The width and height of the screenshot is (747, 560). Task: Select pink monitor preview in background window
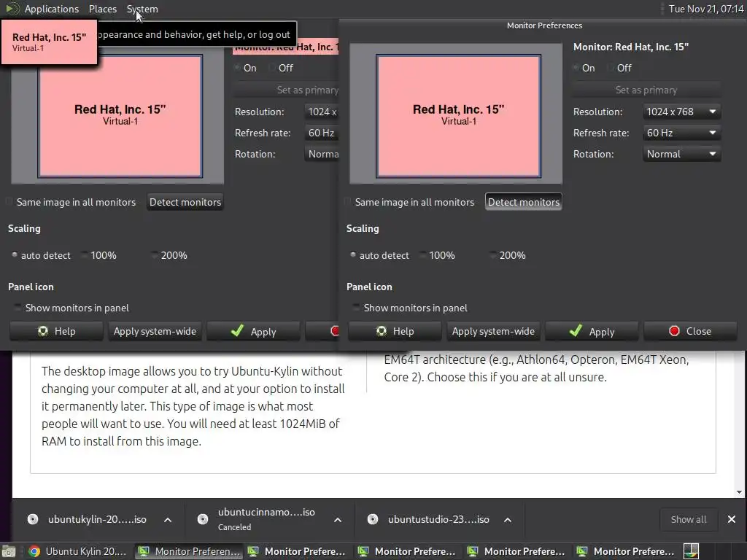(x=120, y=116)
